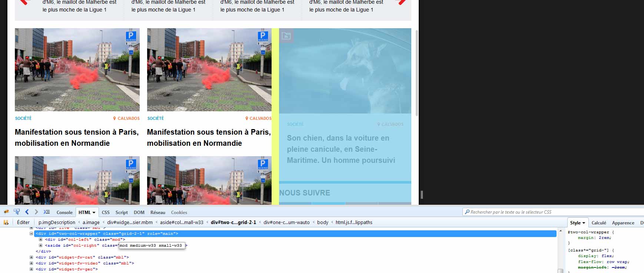Select the body breadcrumb

pyautogui.click(x=323, y=223)
